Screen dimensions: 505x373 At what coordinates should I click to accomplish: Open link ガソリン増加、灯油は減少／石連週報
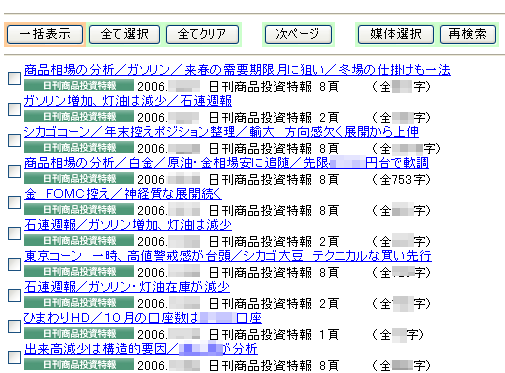(128, 101)
